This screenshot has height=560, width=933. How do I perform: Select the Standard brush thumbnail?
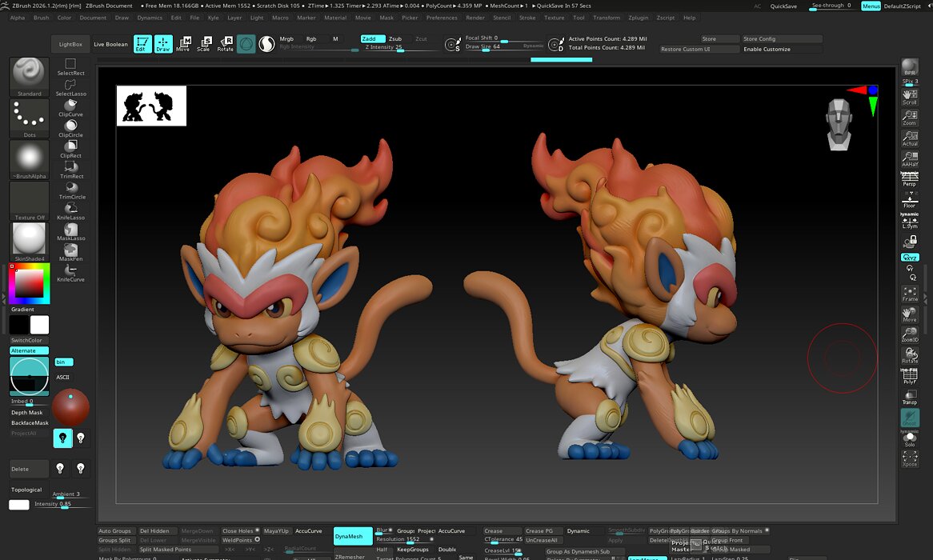pos(29,77)
